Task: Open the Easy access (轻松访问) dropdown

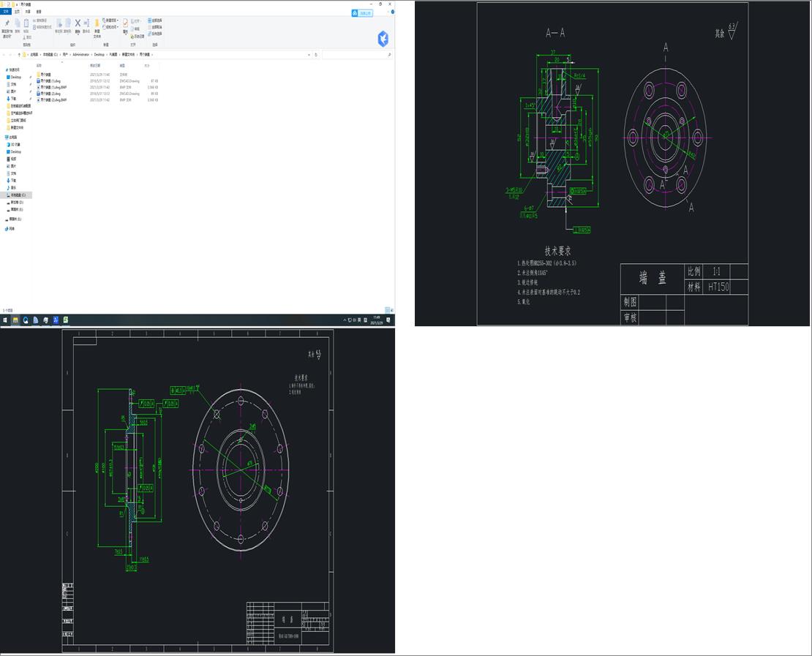Action: click(x=110, y=27)
